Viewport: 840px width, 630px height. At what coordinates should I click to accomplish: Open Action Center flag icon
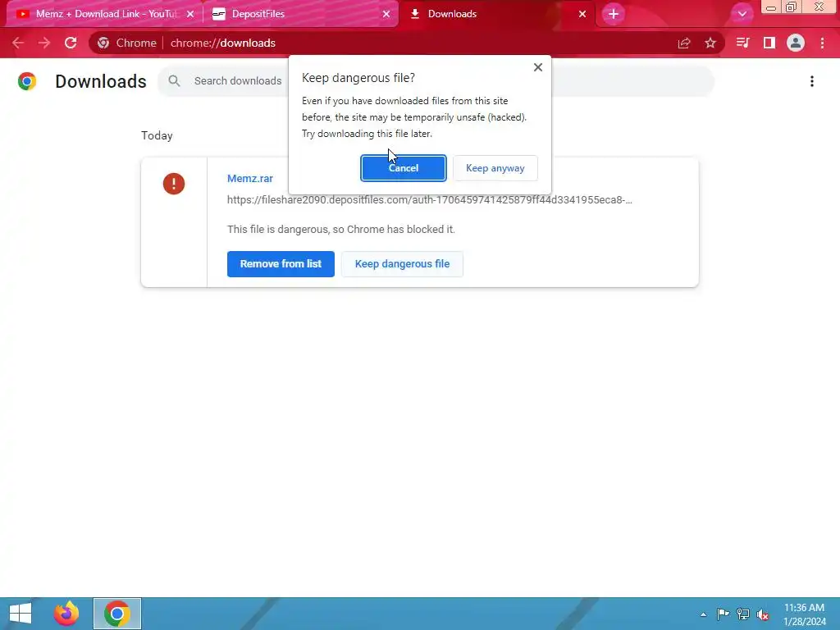[723, 614]
